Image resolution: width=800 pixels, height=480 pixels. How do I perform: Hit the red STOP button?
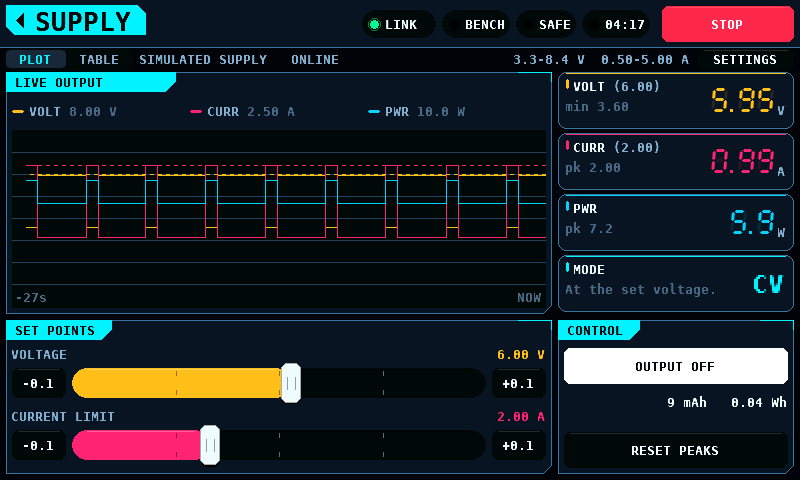pos(727,24)
